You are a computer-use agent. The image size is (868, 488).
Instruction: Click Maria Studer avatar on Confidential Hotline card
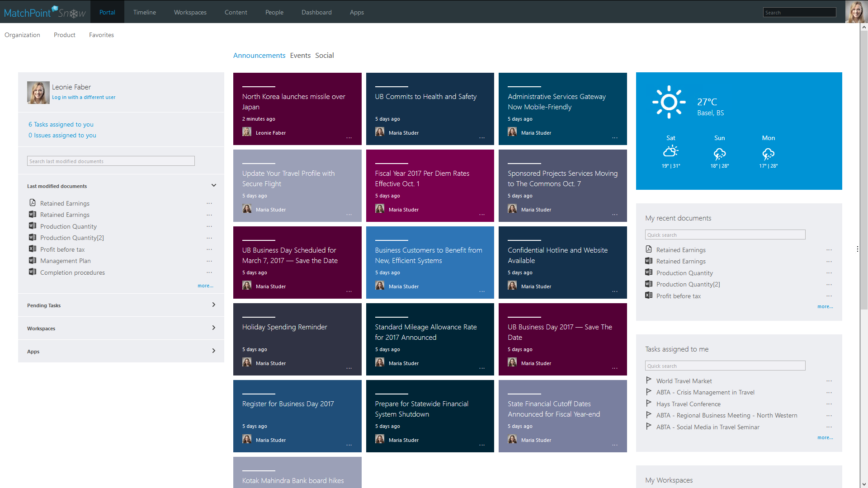click(x=512, y=286)
